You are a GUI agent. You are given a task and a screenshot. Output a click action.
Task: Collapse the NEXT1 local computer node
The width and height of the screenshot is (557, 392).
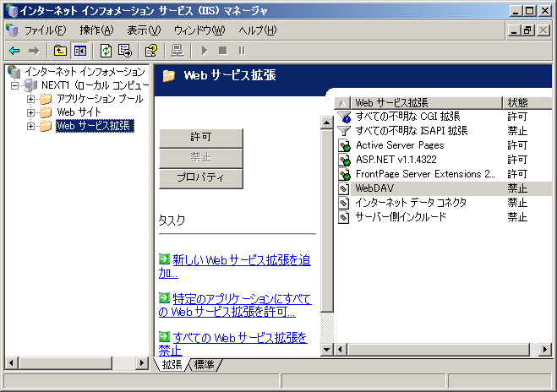(15, 85)
